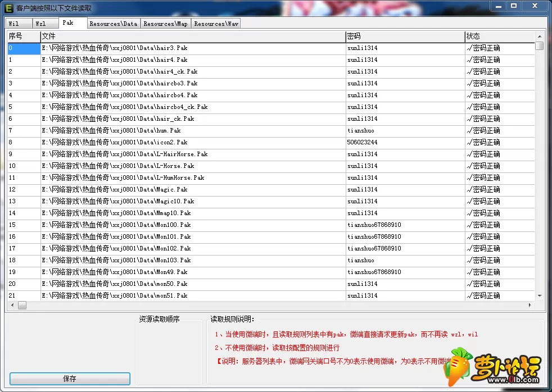
Task: Select the hum.Pak file path
Action: pos(111,130)
